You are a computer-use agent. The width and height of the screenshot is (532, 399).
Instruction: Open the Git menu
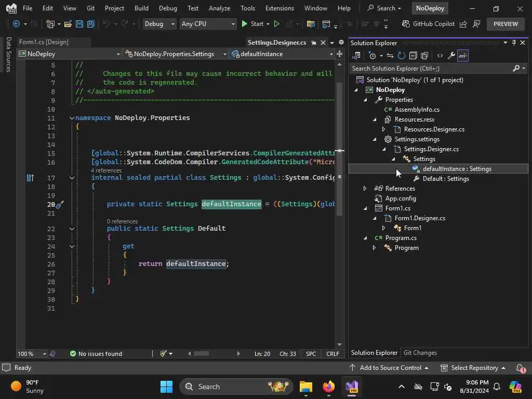(x=90, y=8)
